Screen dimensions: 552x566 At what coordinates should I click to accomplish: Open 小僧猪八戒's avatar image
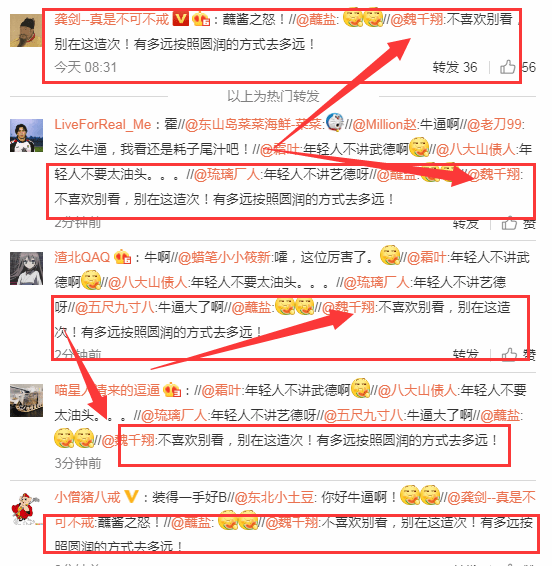click(x=26, y=509)
